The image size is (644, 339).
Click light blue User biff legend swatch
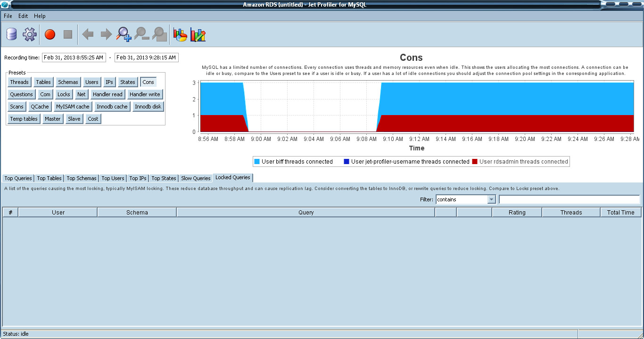click(x=257, y=162)
